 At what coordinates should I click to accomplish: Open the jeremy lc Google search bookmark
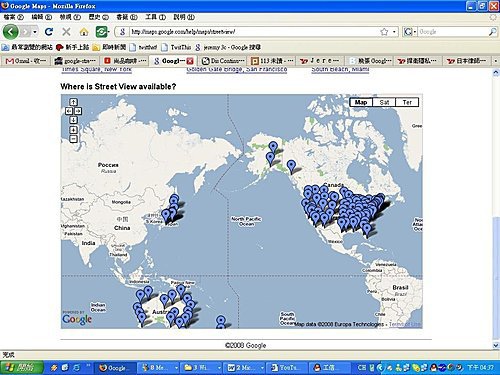click(x=228, y=47)
